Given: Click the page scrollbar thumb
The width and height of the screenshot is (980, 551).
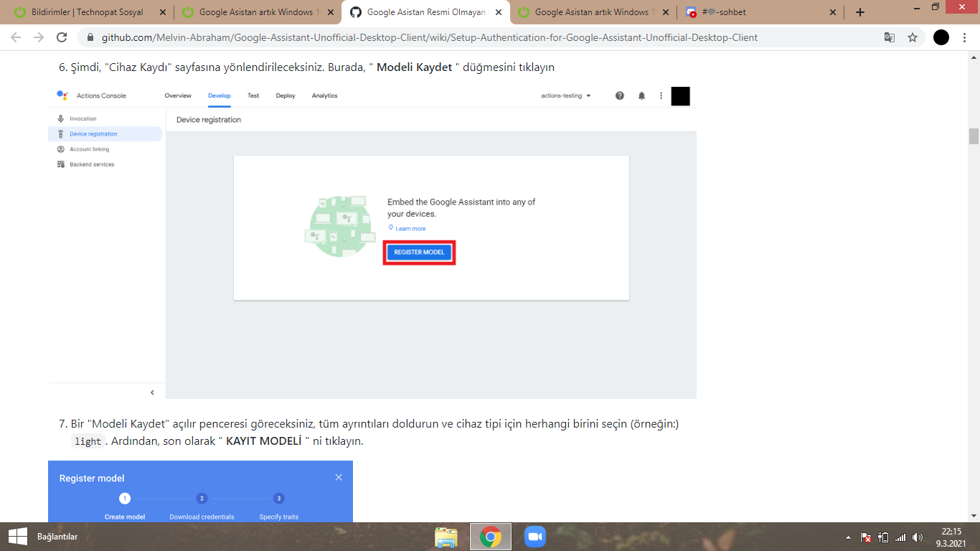Looking at the screenshot, I should [x=974, y=136].
